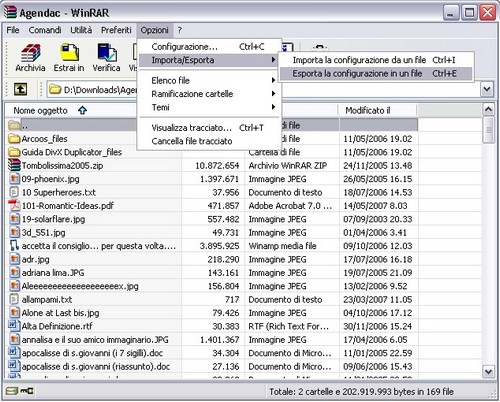Click the Alta Definizione.rtf document icon

click(14, 326)
